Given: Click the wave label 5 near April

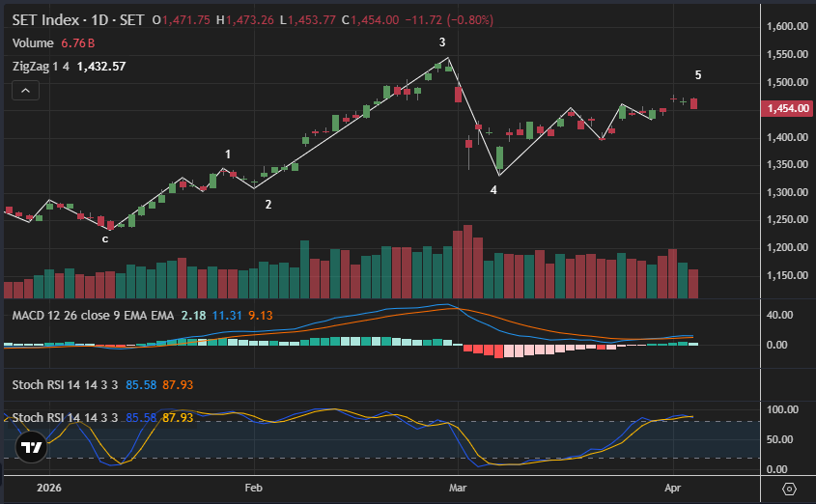Looking at the screenshot, I should (x=698, y=75).
